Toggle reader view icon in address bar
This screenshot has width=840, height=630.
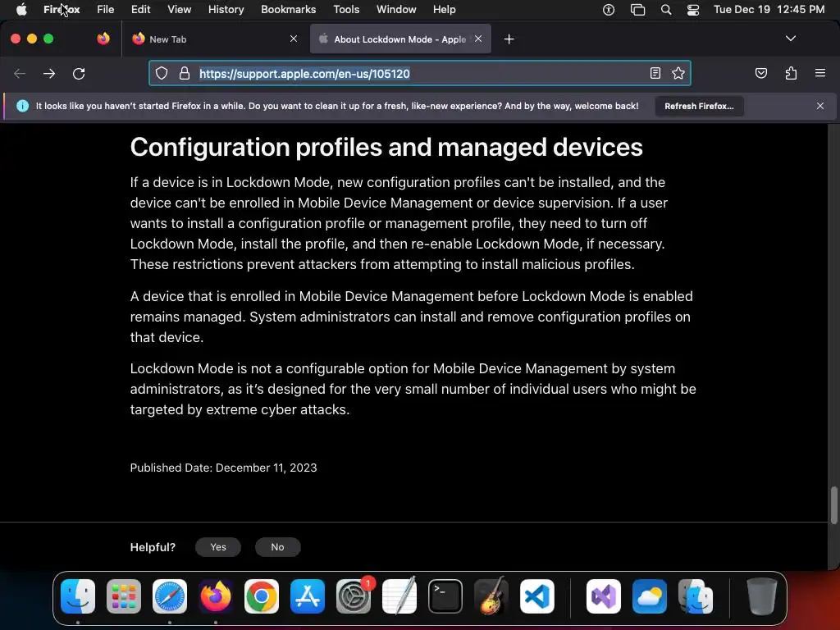(655, 73)
